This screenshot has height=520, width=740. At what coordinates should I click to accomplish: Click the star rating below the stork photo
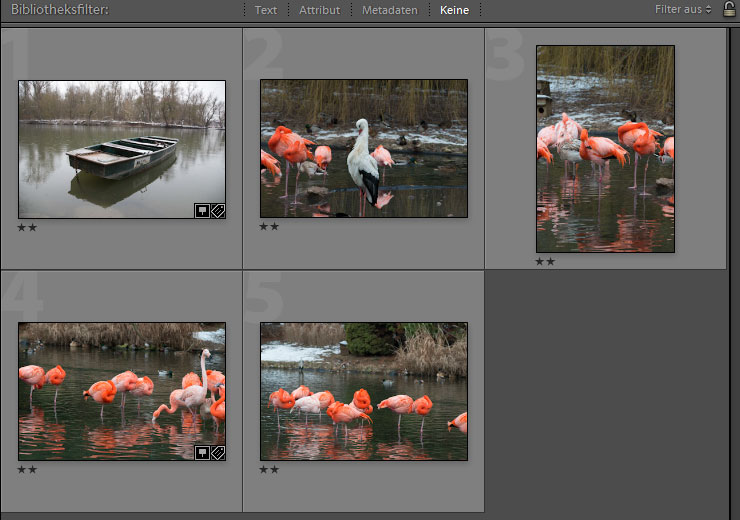coord(269,227)
